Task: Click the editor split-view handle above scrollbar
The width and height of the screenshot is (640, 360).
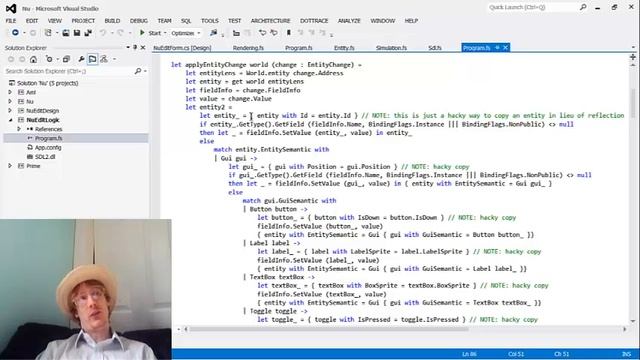Action: coord(633,57)
